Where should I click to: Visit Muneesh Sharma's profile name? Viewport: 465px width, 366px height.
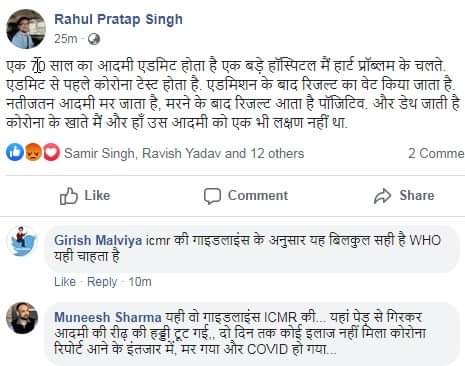108,317
